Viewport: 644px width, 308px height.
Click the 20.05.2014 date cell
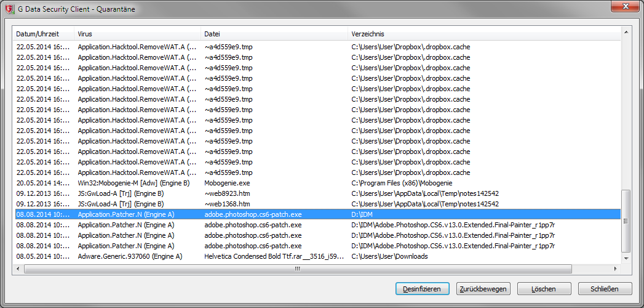pyautogui.click(x=42, y=182)
